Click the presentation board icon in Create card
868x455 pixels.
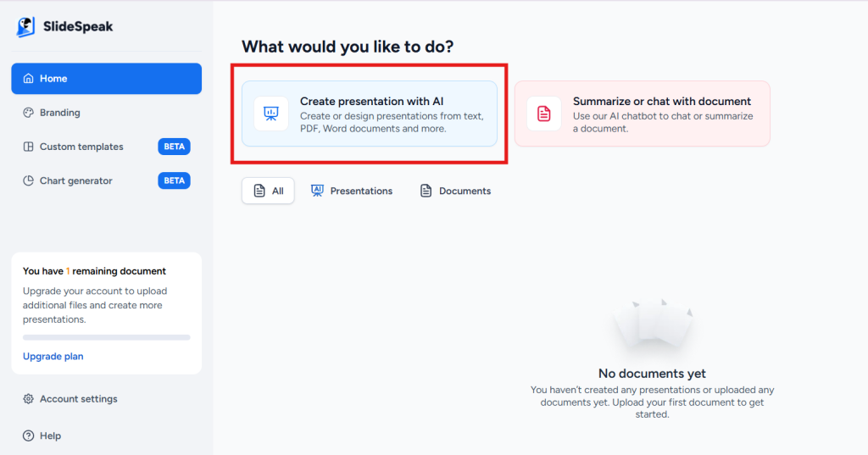click(x=270, y=114)
